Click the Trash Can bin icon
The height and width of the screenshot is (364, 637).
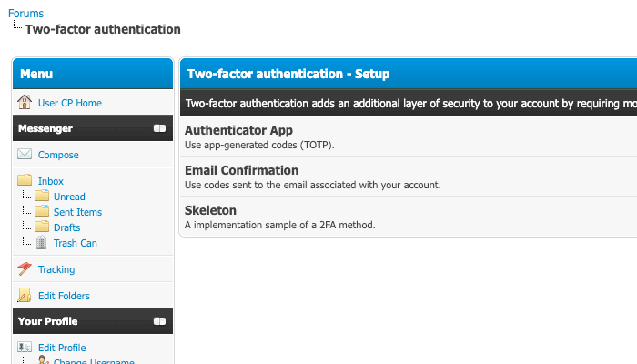coord(42,243)
